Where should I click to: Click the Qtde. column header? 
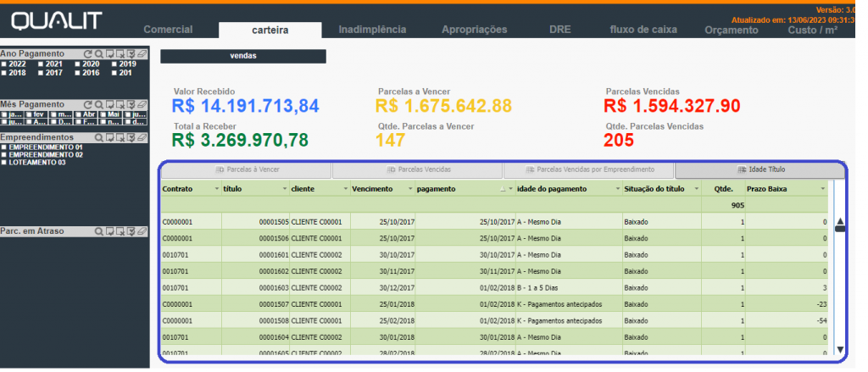(723, 189)
